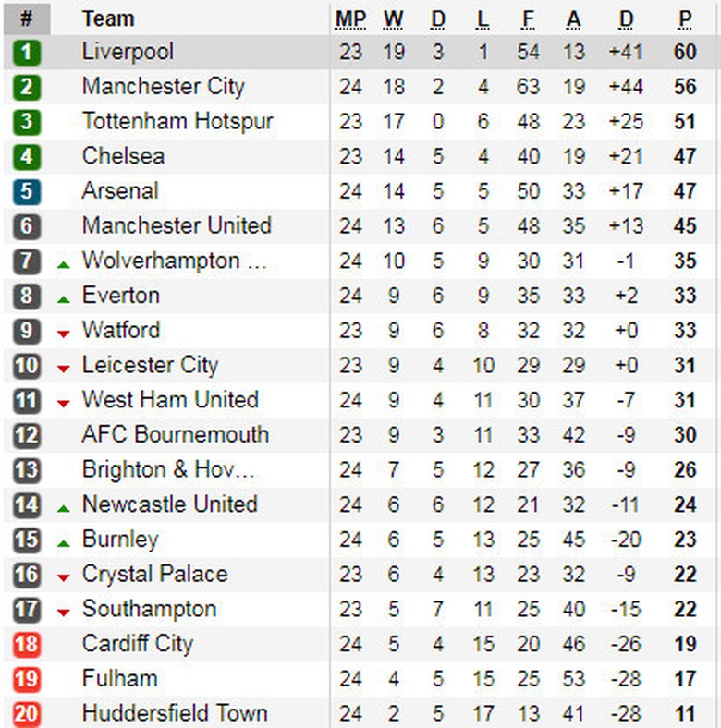The image size is (721, 728).
Task: Click Liverpool's 60 points value
Action: point(685,52)
